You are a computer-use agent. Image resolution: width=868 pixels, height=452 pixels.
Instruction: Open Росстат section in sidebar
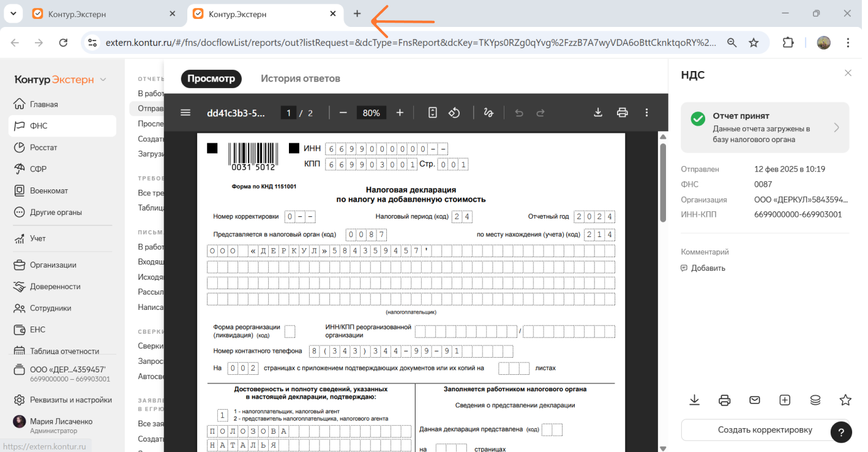(x=62, y=147)
